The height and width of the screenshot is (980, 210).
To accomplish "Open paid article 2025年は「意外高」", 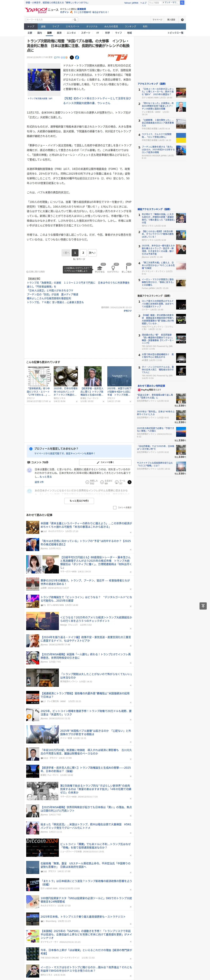I will pos(156,413).
